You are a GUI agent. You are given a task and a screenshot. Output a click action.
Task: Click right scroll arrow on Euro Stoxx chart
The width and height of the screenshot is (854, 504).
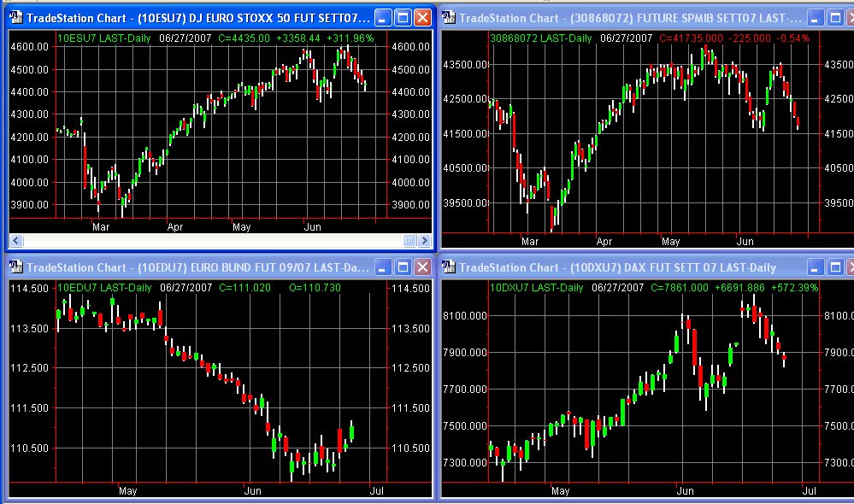[x=425, y=241]
